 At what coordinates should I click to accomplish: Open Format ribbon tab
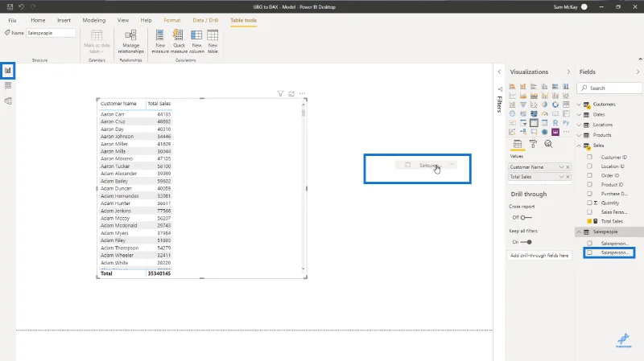(171, 20)
